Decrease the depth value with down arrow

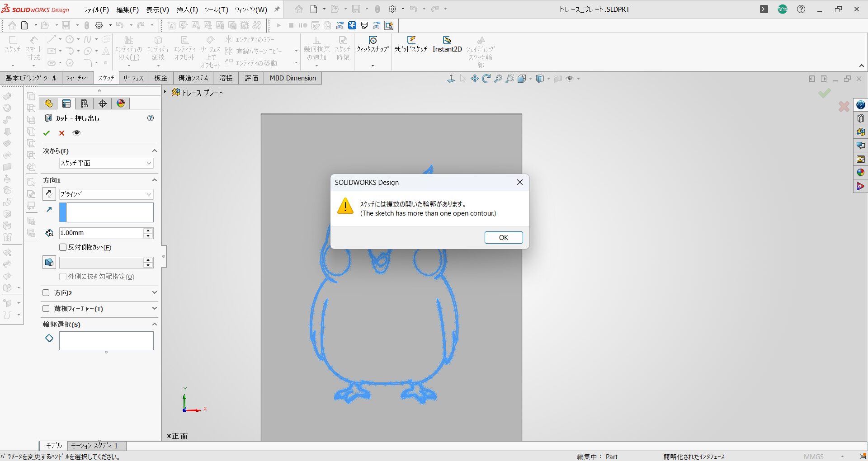[x=148, y=236]
